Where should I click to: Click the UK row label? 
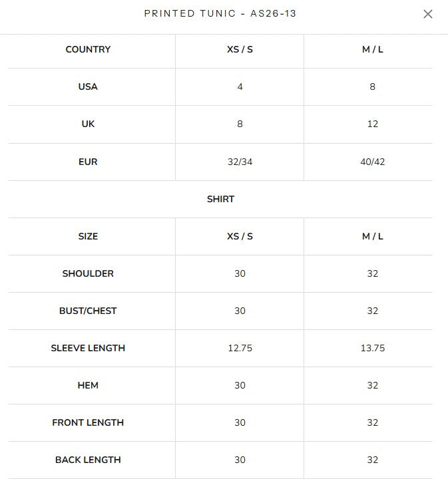(88, 124)
